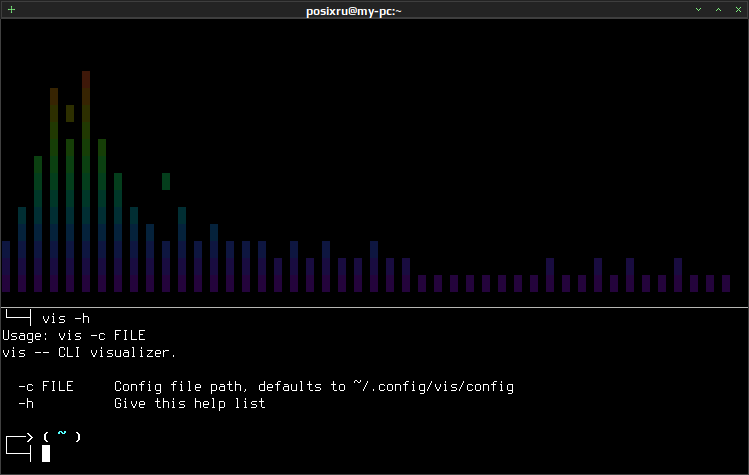This screenshot has height=475, width=749.
Task: Click the green plus new tab icon
Action: tap(11, 10)
